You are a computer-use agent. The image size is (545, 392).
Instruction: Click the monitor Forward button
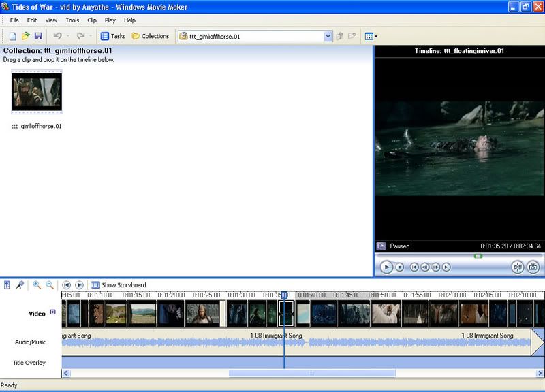[447, 267]
